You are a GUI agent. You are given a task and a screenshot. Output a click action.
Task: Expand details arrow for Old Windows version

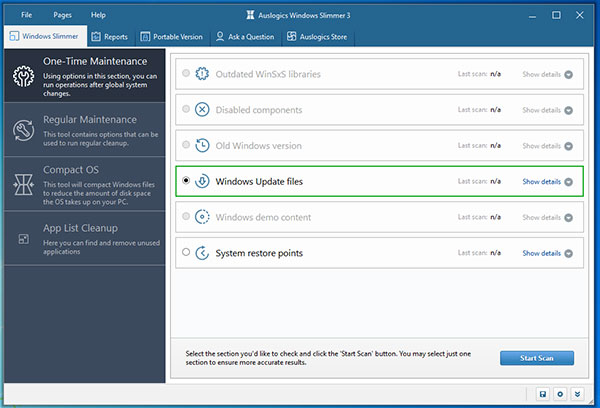tap(569, 146)
